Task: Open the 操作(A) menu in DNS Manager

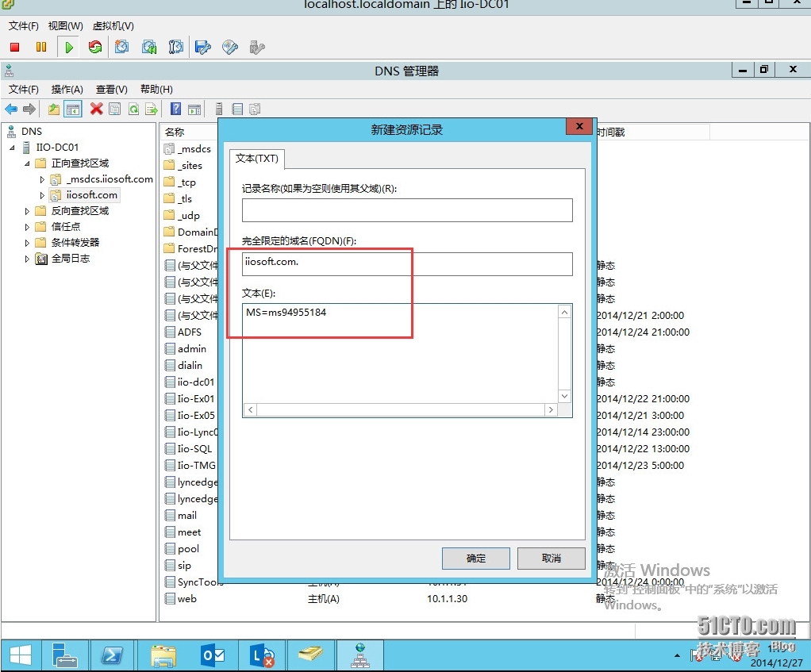Action: (x=67, y=90)
